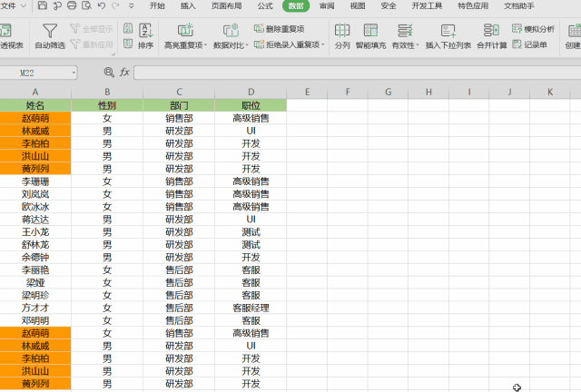The width and height of the screenshot is (581, 392).
Task: Switch to the 插入 tab
Action: (x=188, y=6)
